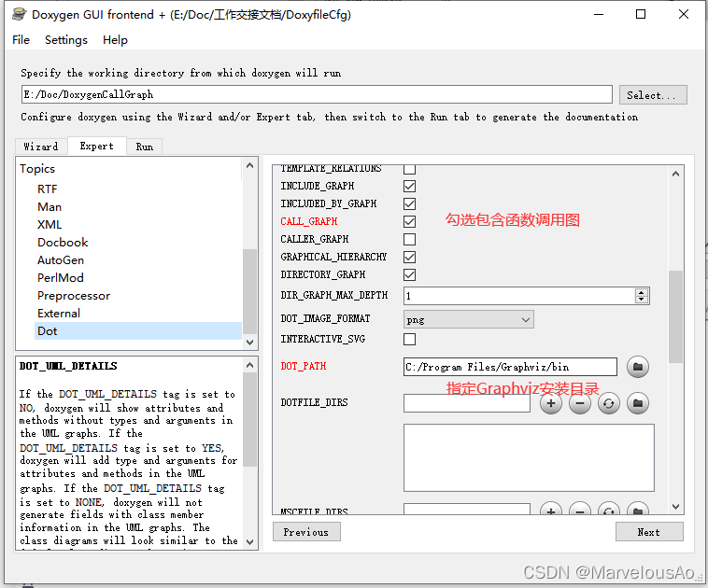Click the DOTFILE_DIRS label
The width and height of the screenshot is (708, 588).
tap(314, 402)
